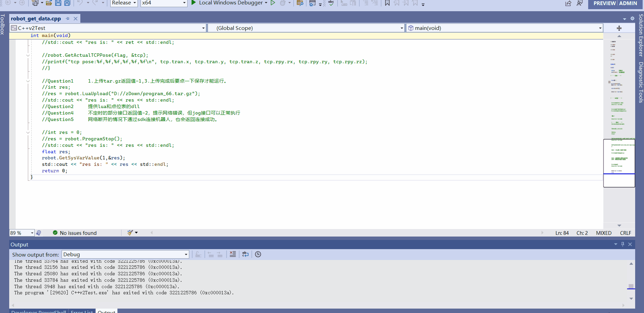
Task: Save the current file with Save icon
Action: (58, 3)
